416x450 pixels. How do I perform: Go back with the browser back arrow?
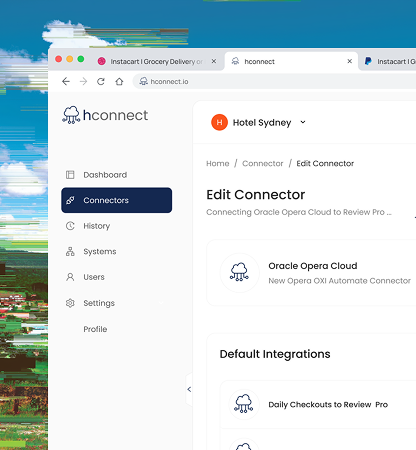coord(66,81)
